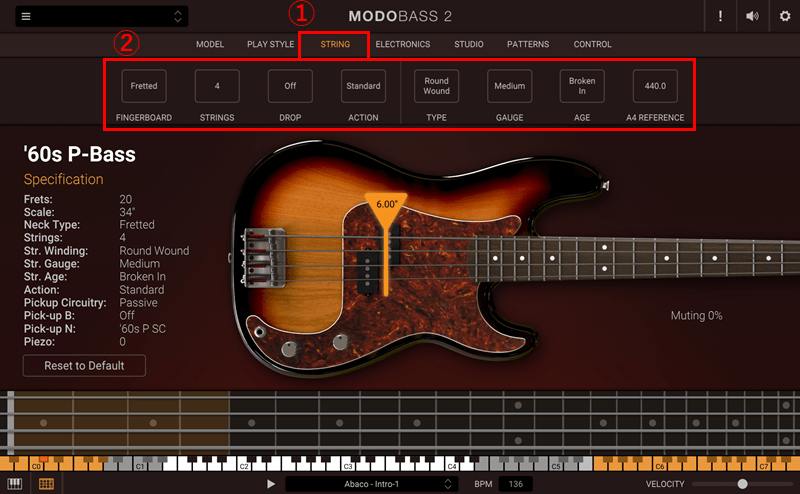The width and height of the screenshot is (800, 494).
Task: Click the C7 key on the keyboard
Action: [x=764, y=464]
